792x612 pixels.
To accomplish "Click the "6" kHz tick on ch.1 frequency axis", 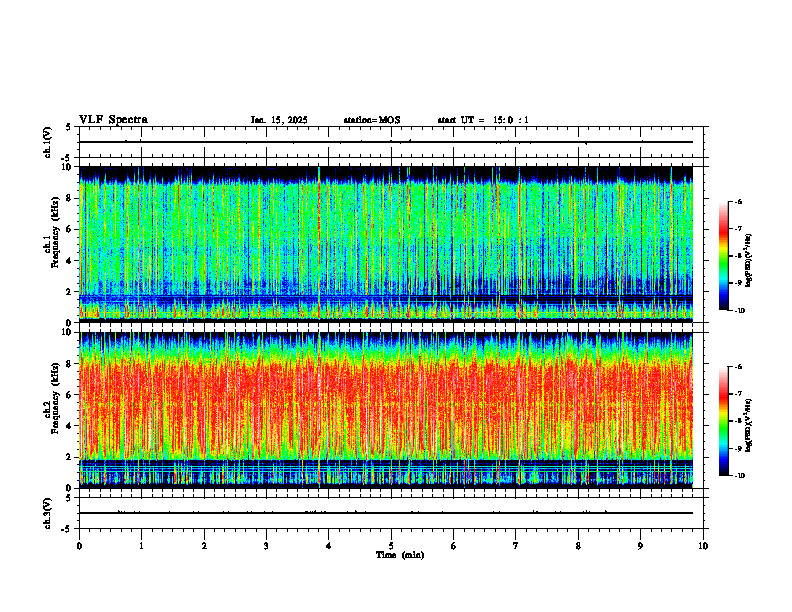I will pyautogui.click(x=71, y=229).
